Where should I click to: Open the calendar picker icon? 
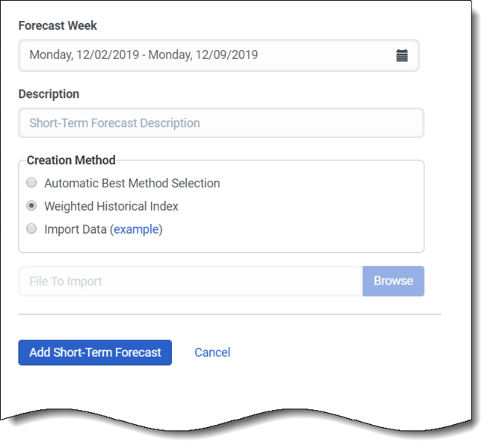[402, 55]
